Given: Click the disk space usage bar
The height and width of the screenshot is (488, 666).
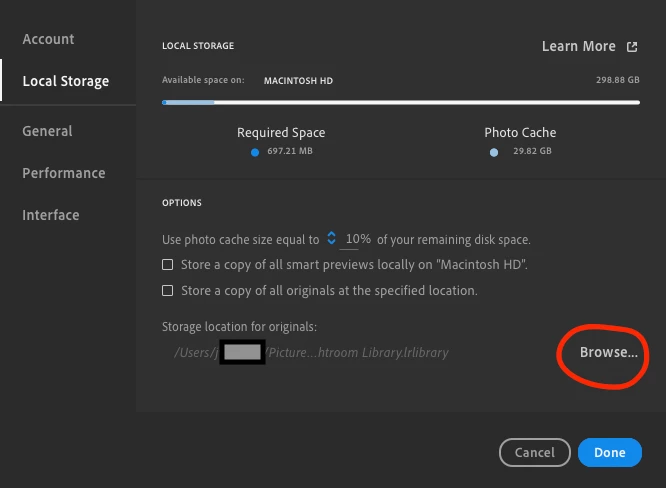Looking at the screenshot, I should pyautogui.click(x=401, y=102).
